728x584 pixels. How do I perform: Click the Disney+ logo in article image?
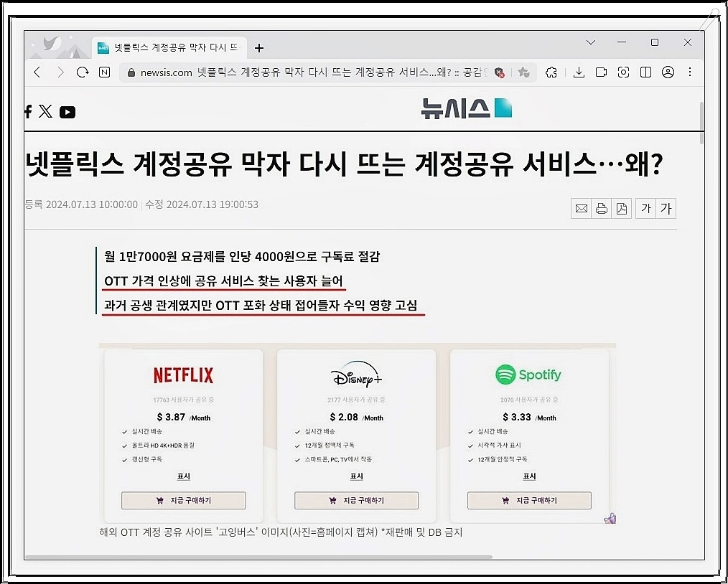pyautogui.click(x=357, y=375)
